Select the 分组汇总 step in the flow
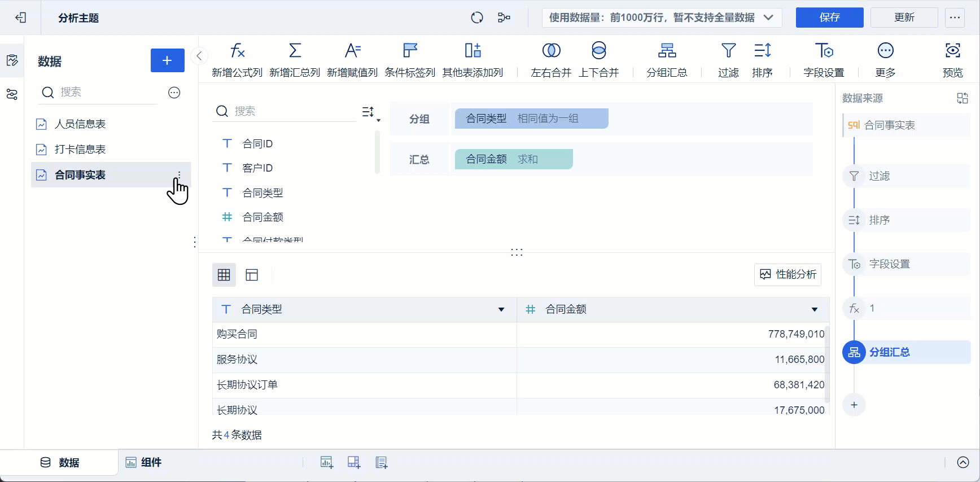Image resolution: width=980 pixels, height=482 pixels. pos(907,352)
